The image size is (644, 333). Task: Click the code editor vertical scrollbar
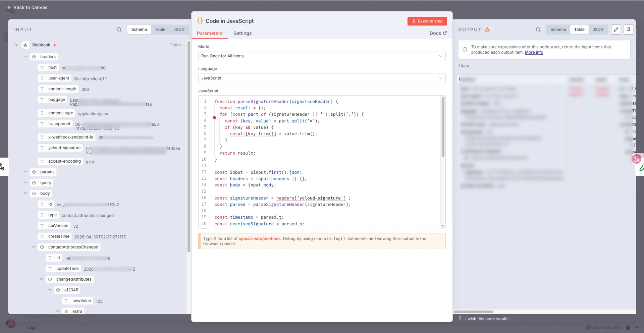coord(443,127)
